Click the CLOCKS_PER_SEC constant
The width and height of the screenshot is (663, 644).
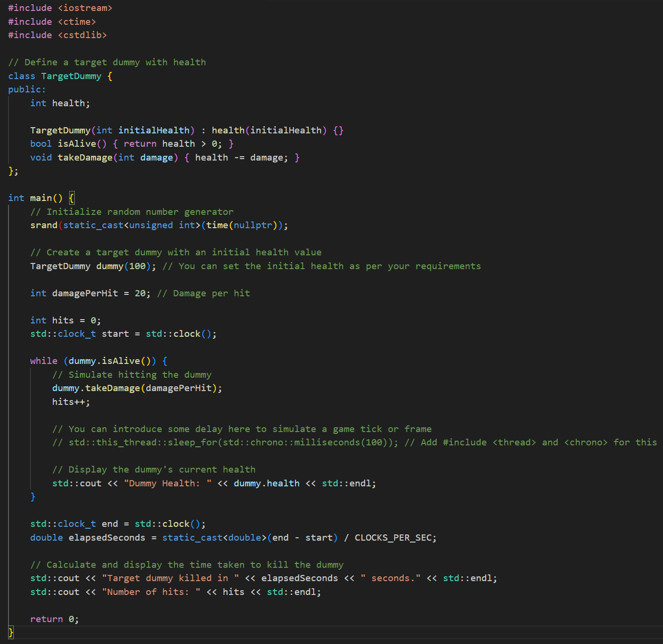pos(393,538)
